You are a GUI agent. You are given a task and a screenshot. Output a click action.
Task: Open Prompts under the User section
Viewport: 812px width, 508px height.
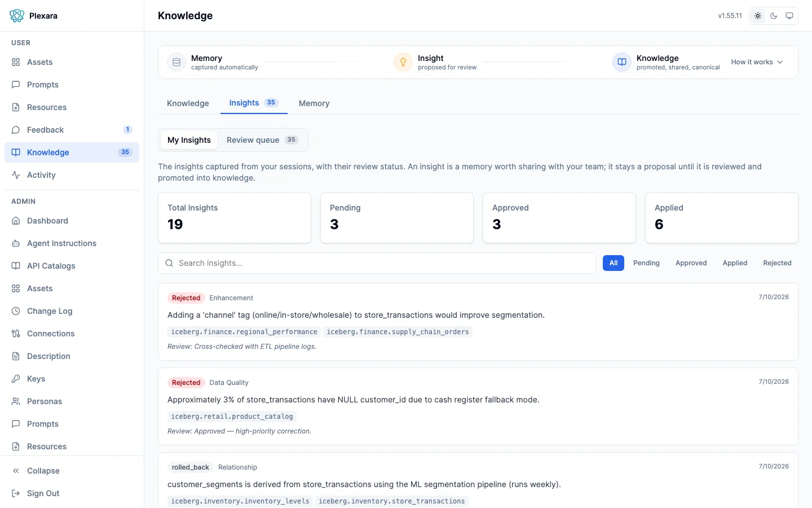[x=72, y=85]
